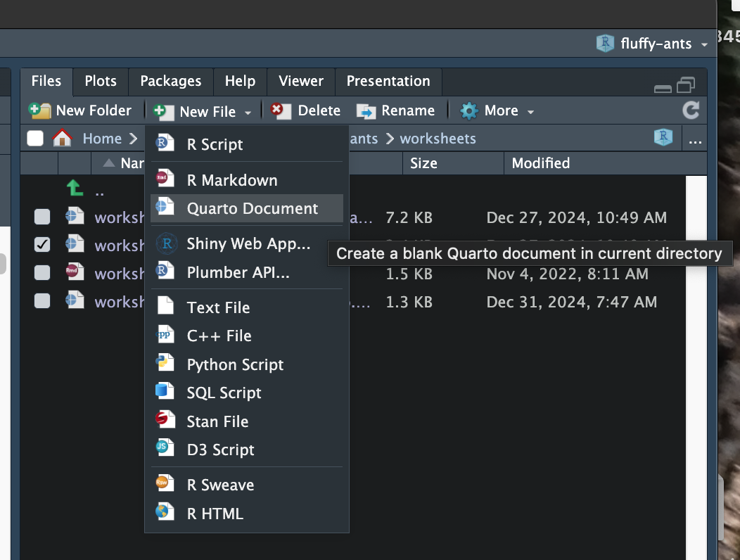Click the Refresh icon in the Files toolbar
The height and width of the screenshot is (560, 740).
[690, 110]
